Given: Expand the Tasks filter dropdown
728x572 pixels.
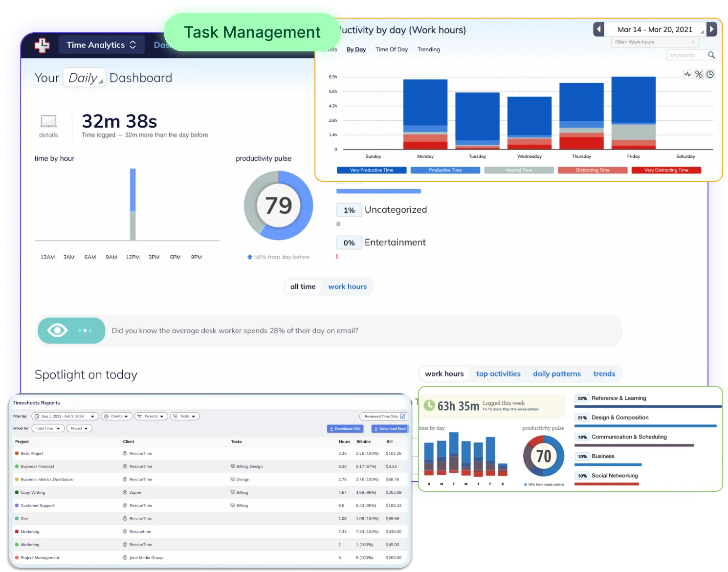Looking at the screenshot, I should [x=185, y=417].
